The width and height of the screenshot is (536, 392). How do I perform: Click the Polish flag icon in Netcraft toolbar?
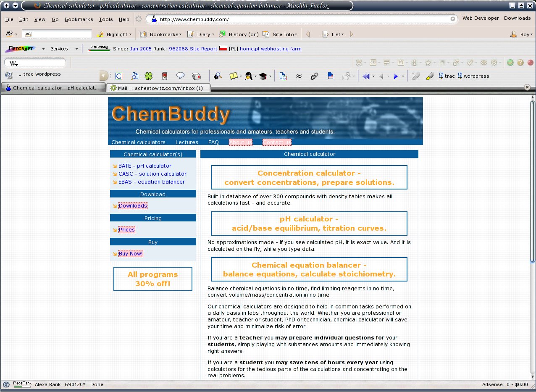click(224, 49)
